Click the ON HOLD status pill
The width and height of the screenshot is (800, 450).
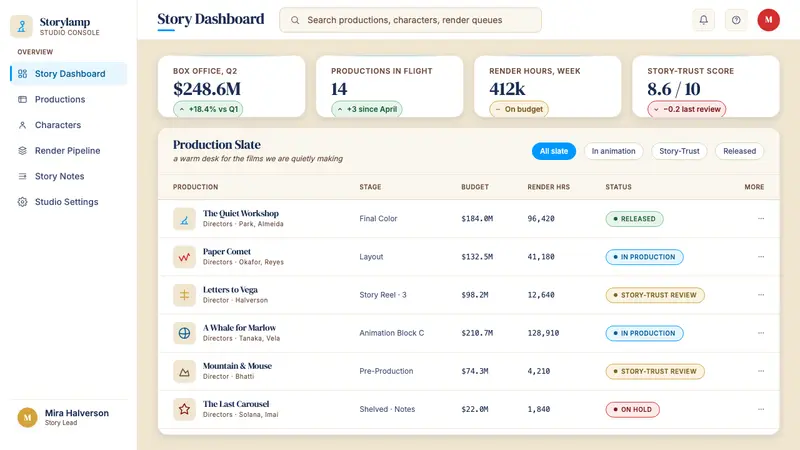[x=633, y=409]
